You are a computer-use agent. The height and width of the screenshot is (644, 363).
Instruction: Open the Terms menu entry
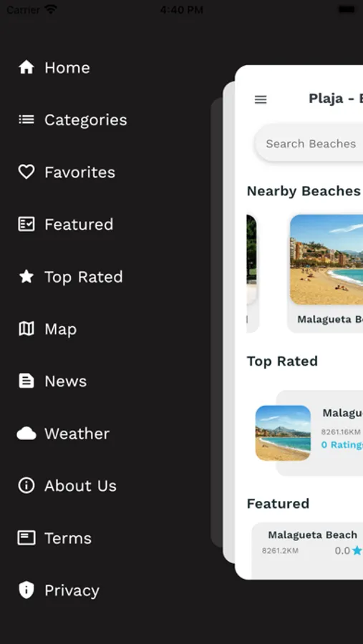tap(68, 538)
